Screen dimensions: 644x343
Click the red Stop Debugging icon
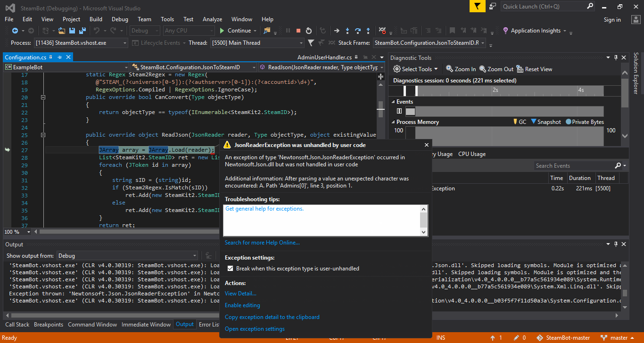(298, 31)
